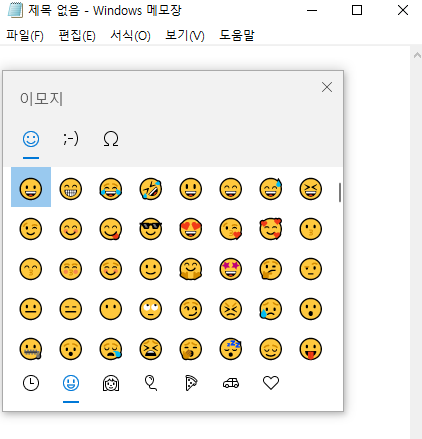Insert the grinning face emoji
The height and width of the screenshot is (439, 422).
tap(31, 189)
